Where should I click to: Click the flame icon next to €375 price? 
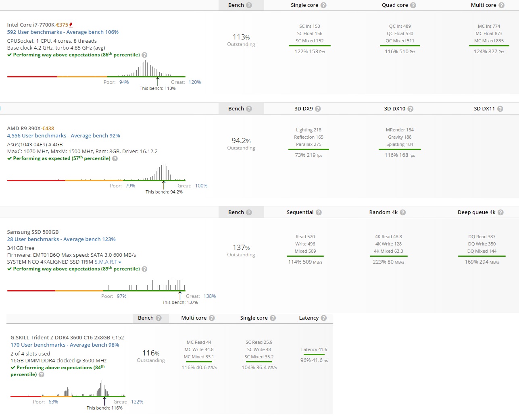[71, 25]
